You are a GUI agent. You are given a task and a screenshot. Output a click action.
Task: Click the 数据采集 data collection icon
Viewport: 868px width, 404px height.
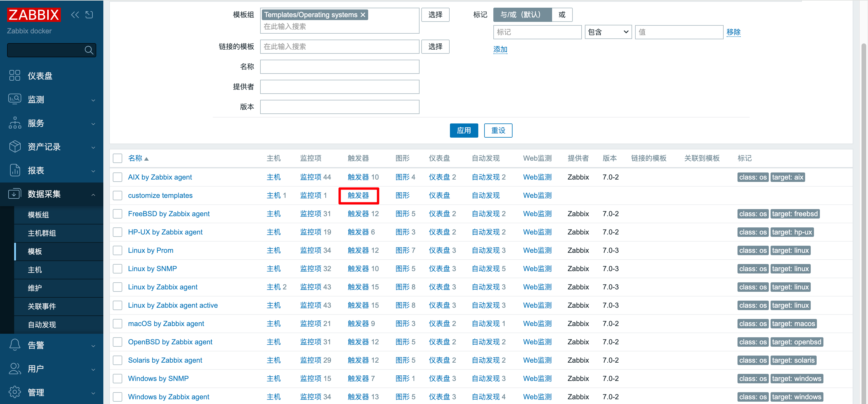click(x=14, y=194)
